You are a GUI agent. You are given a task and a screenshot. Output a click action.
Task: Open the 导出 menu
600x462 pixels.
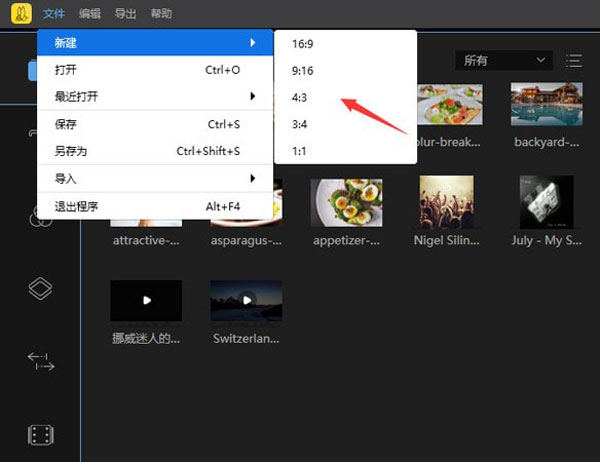tap(125, 14)
